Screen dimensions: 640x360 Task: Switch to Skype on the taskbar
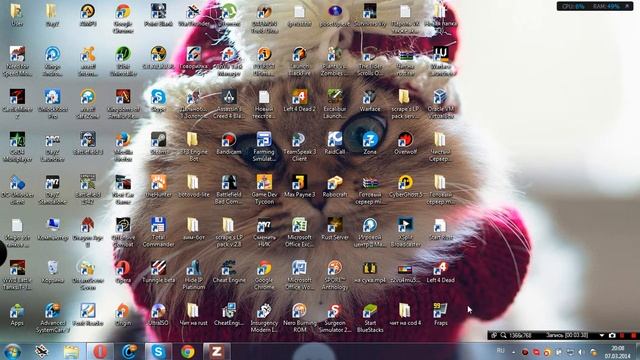pyautogui.click(x=158, y=351)
